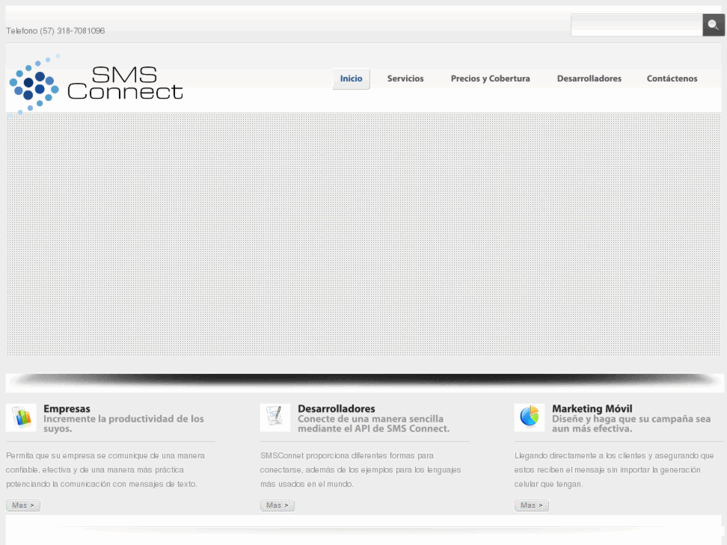Click the 'SMSConnet proporciona diferentes formas' paragraph
The image size is (727, 545).
tap(360, 470)
